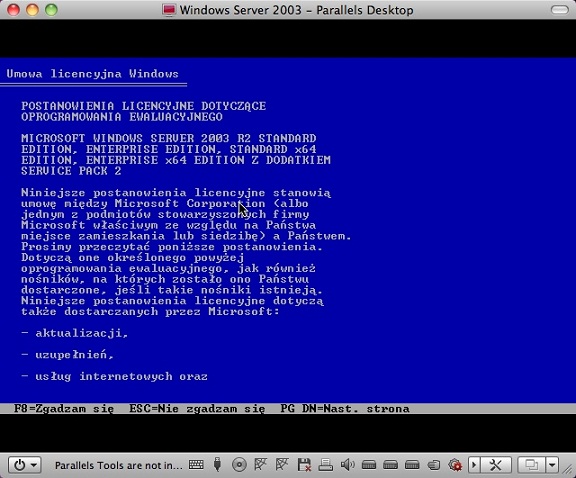Expand the status bar arrow button
The height and width of the screenshot is (478, 576).
(474, 465)
